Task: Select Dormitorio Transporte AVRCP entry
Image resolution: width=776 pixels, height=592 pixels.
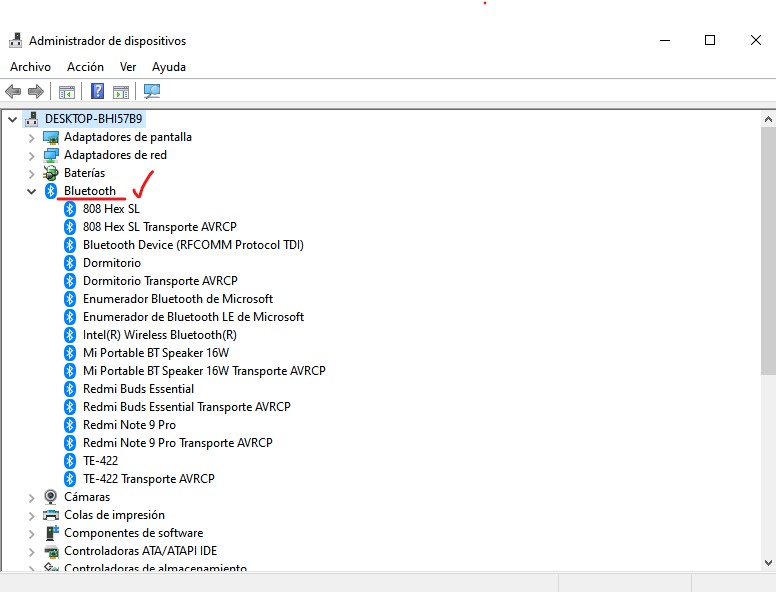Action: 160,281
